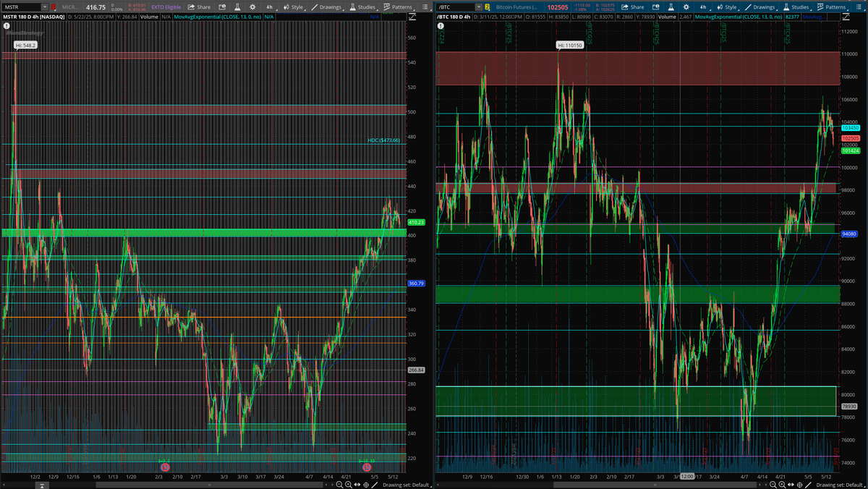
Task: Click the /BTC symbol input field
Action: tap(456, 7)
